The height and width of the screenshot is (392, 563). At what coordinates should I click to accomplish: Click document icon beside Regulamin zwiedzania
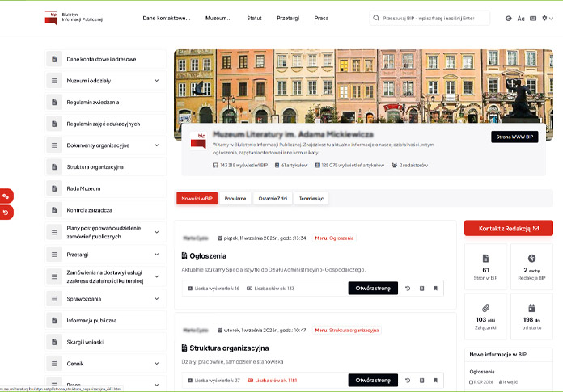(54, 102)
